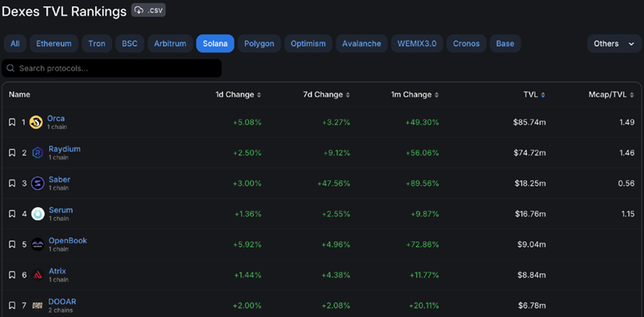The width and height of the screenshot is (644, 317).
Task: Open the Serum protocol link
Action: (61, 210)
